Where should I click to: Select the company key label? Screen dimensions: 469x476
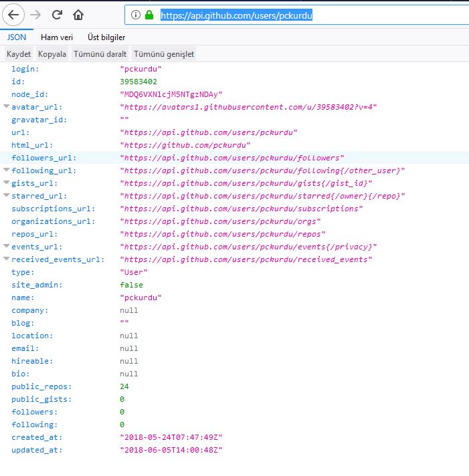point(29,311)
